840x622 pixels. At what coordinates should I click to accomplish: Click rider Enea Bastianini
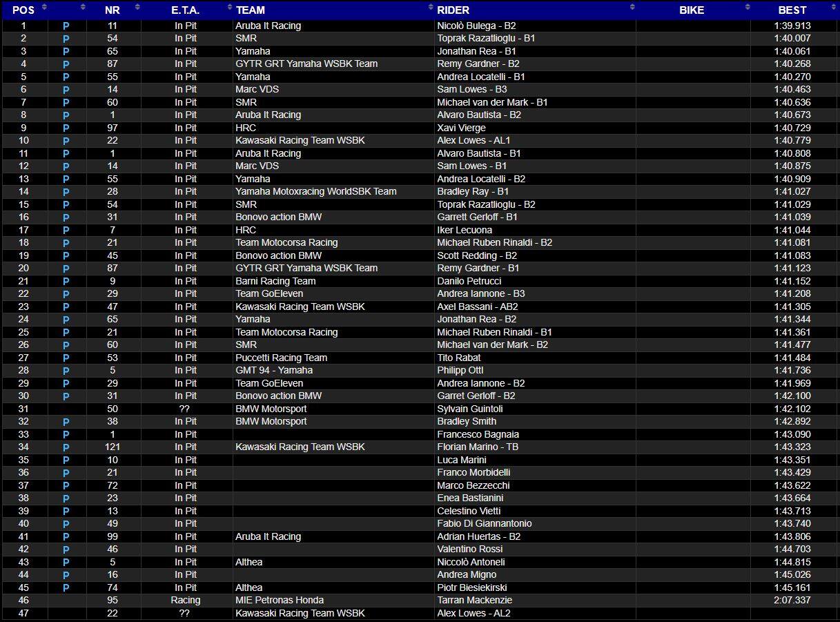pos(470,498)
